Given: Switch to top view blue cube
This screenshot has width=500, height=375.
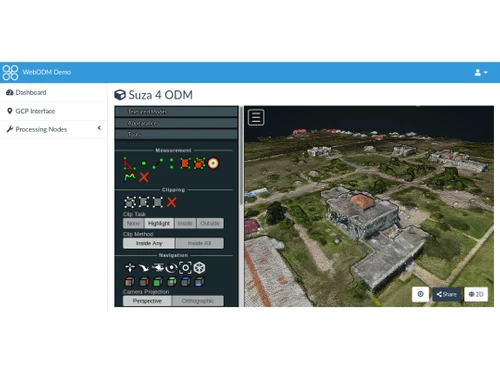Looking at the screenshot, I should click(x=185, y=282).
